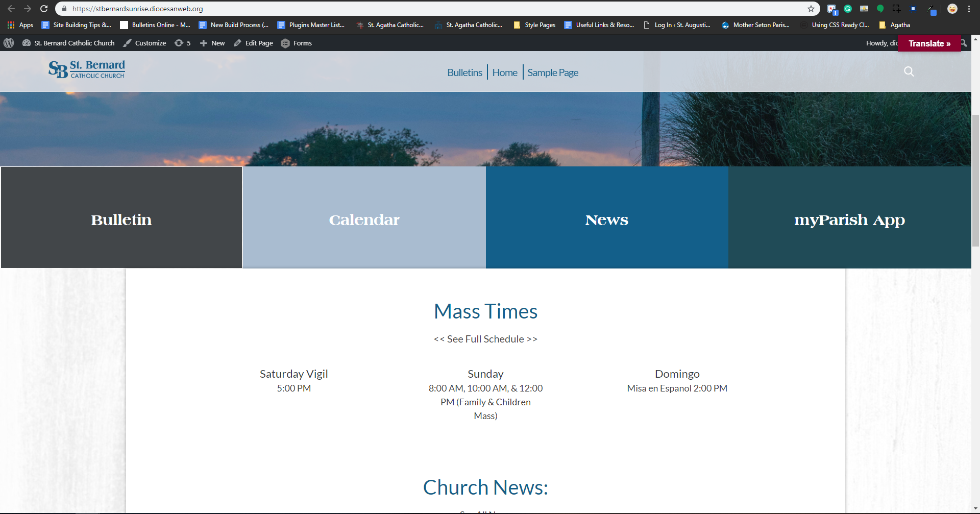Reload the current page

pos(44,9)
